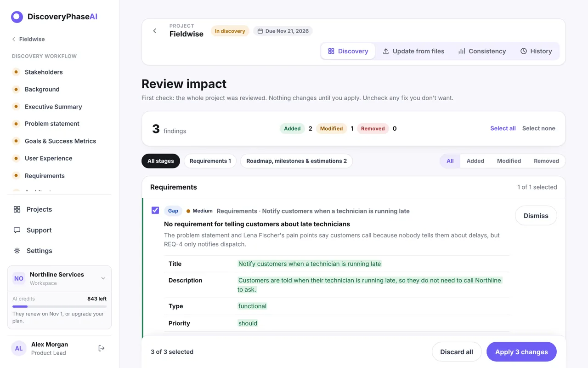Dismiss the late technicians finding
Viewport: 588px width, 368px height.
tap(536, 216)
